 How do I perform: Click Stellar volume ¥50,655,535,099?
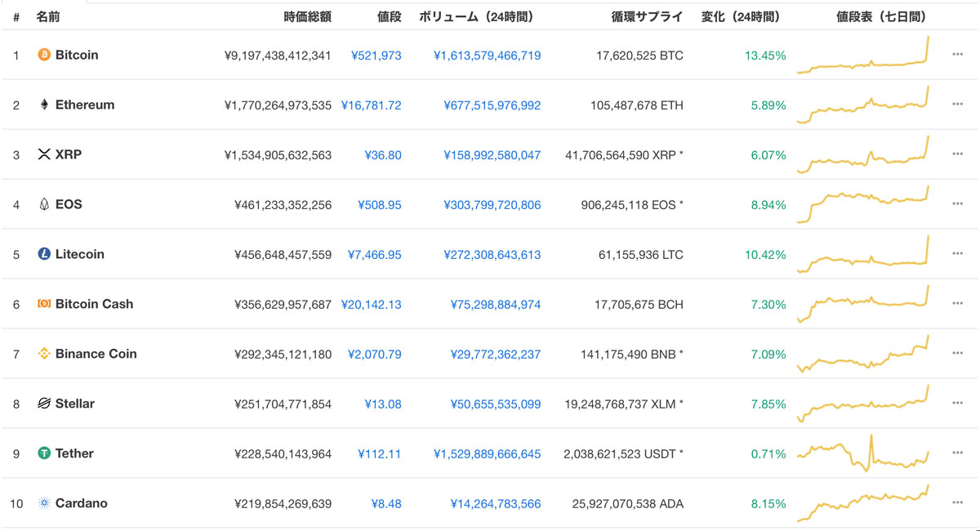click(496, 404)
